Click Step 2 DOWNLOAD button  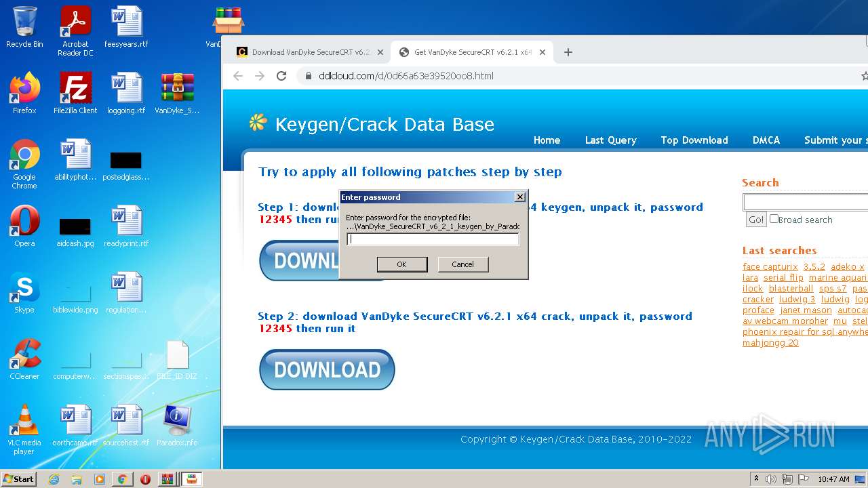coord(327,369)
